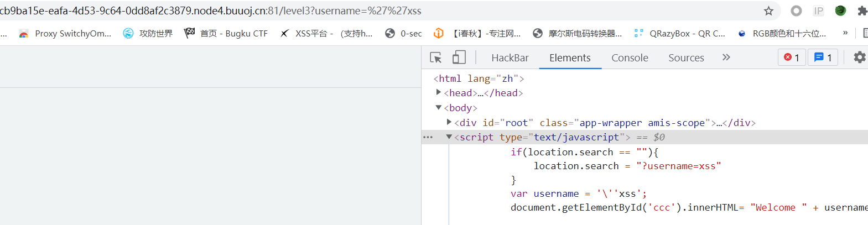This screenshot has width=868, height=225.
Task: Expand the head element node
Action: point(439,93)
